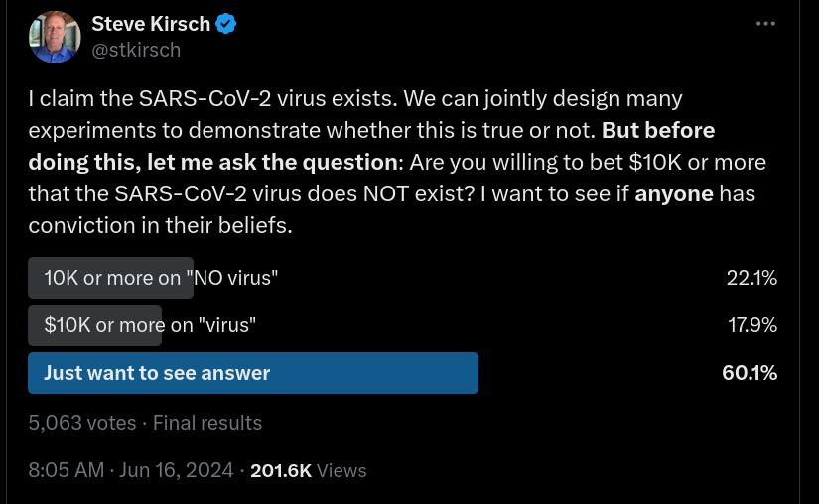
Task: View the 201.6K Views analytics
Action: pyautogui.click(x=308, y=470)
